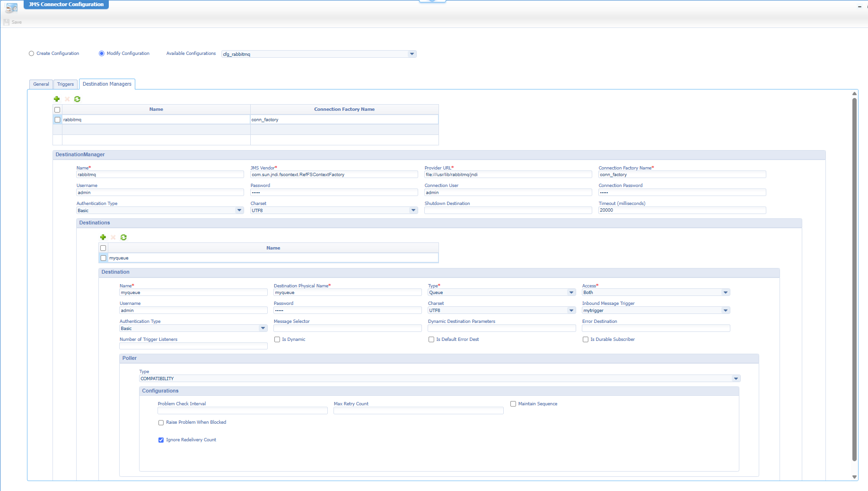The width and height of the screenshot is (868, 491).
Task: Refresh the Destination Managers list
Action: 77,99
